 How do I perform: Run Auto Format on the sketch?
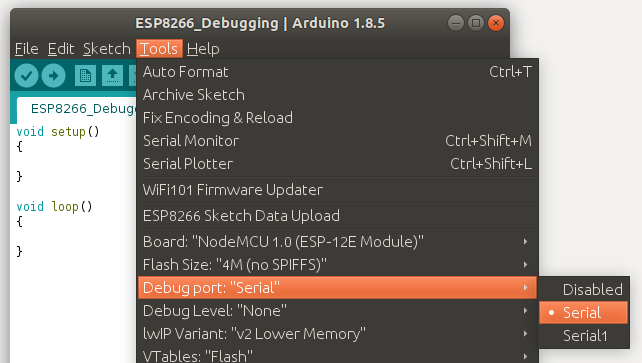337,72
